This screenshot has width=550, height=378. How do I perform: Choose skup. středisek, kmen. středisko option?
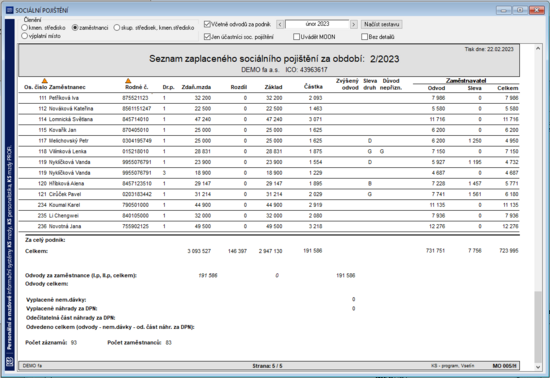point(117,27)
